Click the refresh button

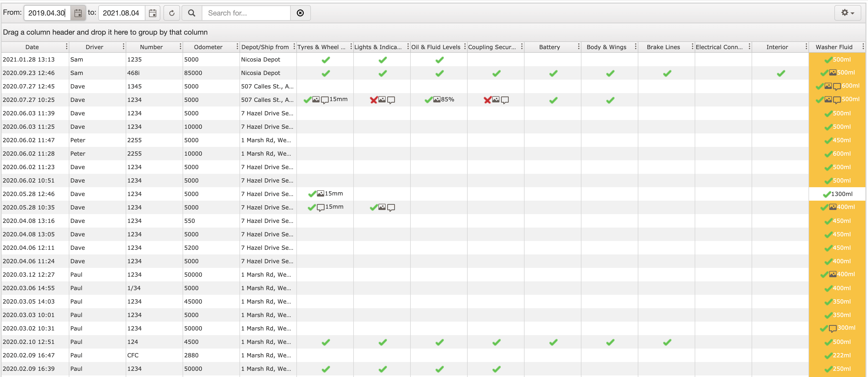[x=171, y=13]
